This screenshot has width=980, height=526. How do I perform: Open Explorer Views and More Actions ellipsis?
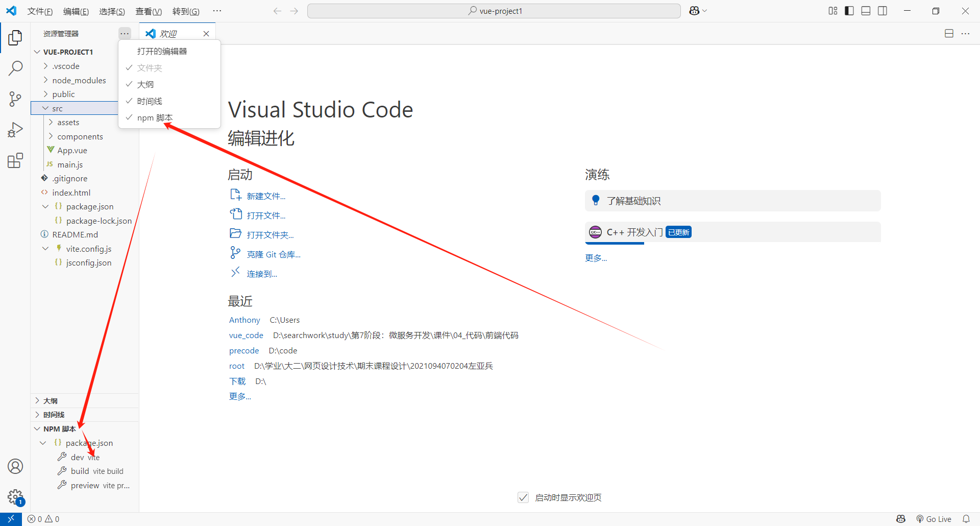[125, 34]
